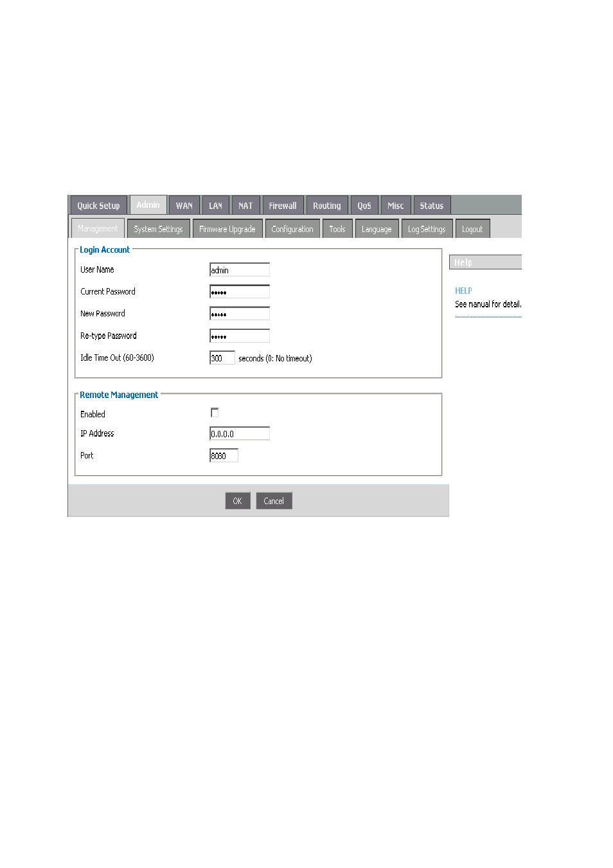Click the 'Port' label

click(x=87, y=455)
